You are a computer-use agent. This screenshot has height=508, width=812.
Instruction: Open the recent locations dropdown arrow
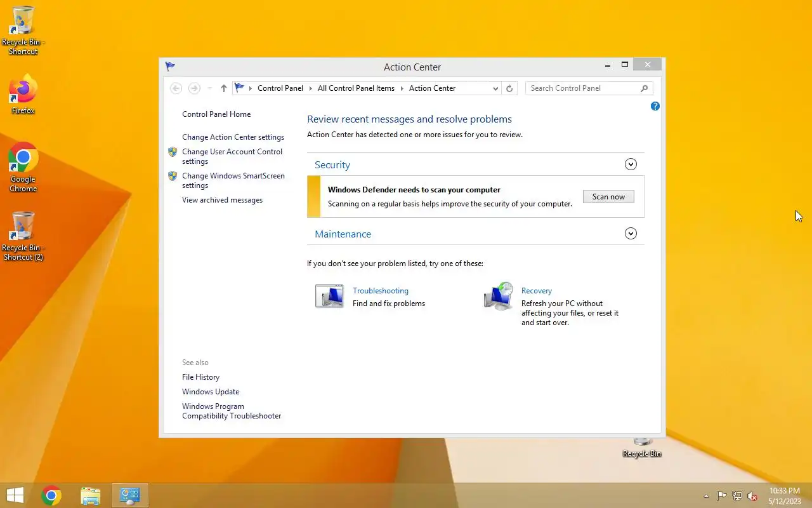pos(209,88)
